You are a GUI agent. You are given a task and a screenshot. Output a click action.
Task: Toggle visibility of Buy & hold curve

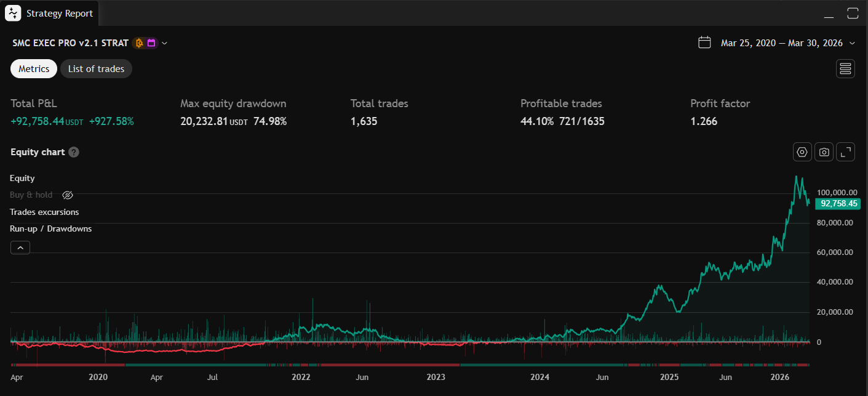68,195
